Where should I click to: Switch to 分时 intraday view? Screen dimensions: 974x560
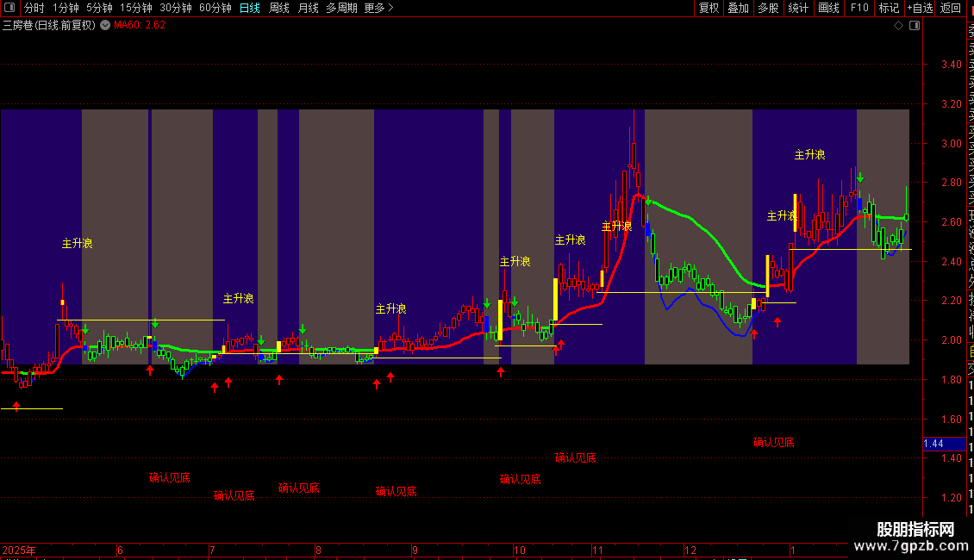tap(34, 8)
